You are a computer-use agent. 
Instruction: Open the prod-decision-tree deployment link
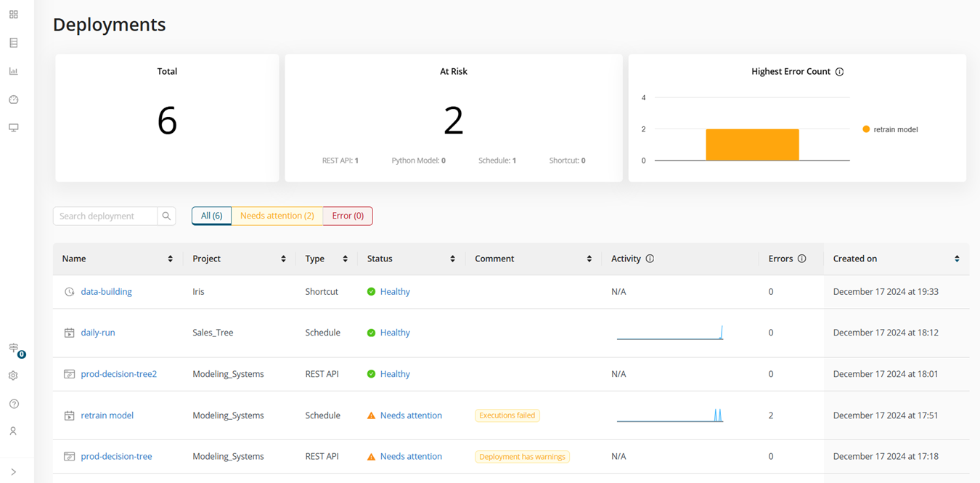coord(116,456)
